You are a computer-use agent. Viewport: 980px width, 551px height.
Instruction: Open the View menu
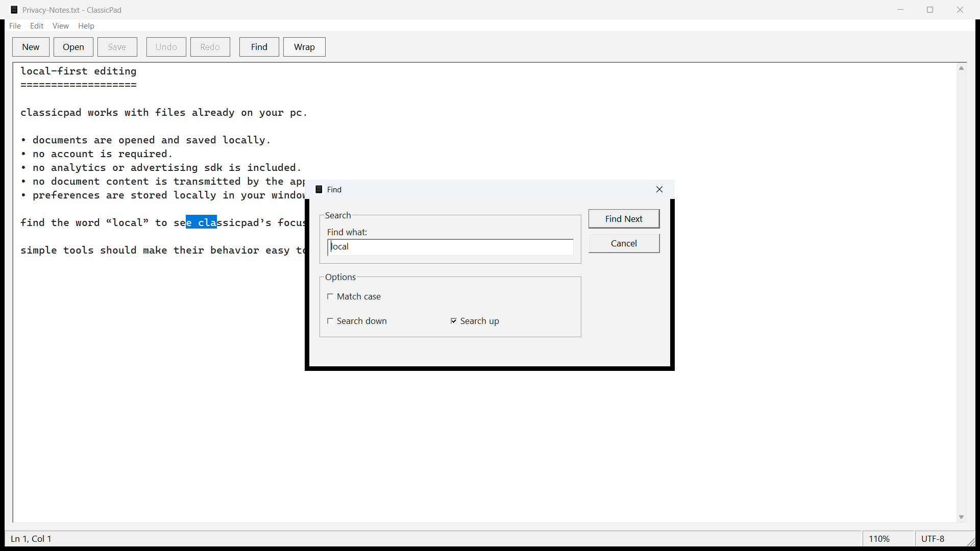pyautogui.click(x=60, y=26)
